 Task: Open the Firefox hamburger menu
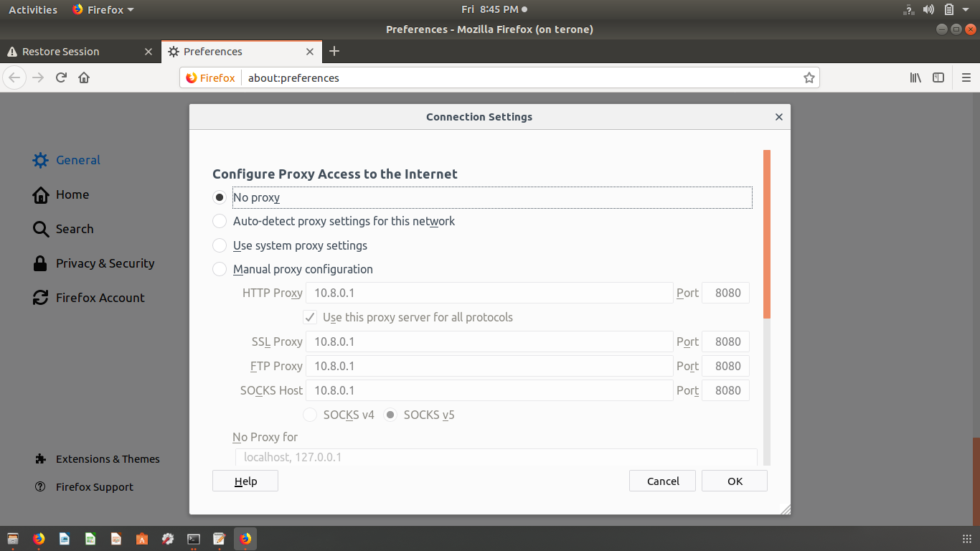coord(966,77)
